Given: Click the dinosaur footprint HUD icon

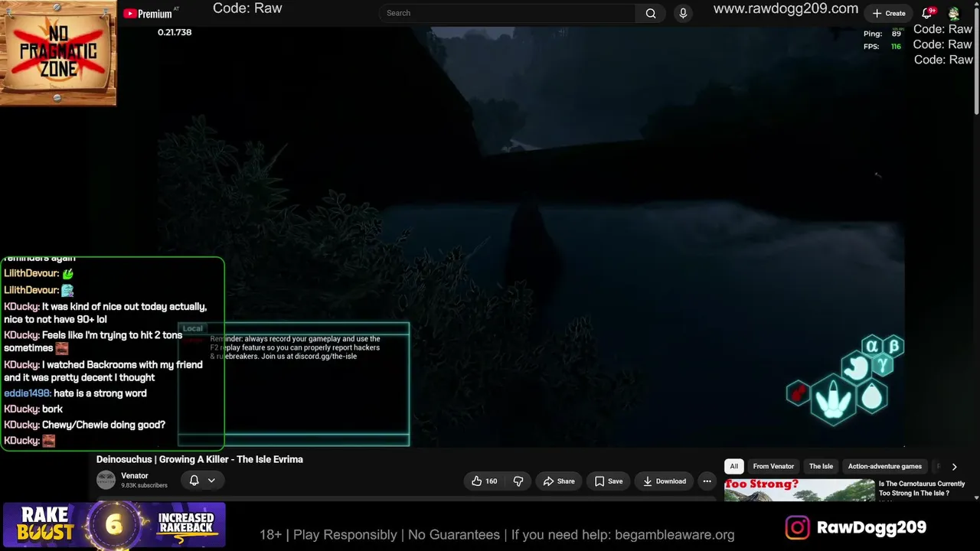Looking at the screenshot, I should coord(833,399).
